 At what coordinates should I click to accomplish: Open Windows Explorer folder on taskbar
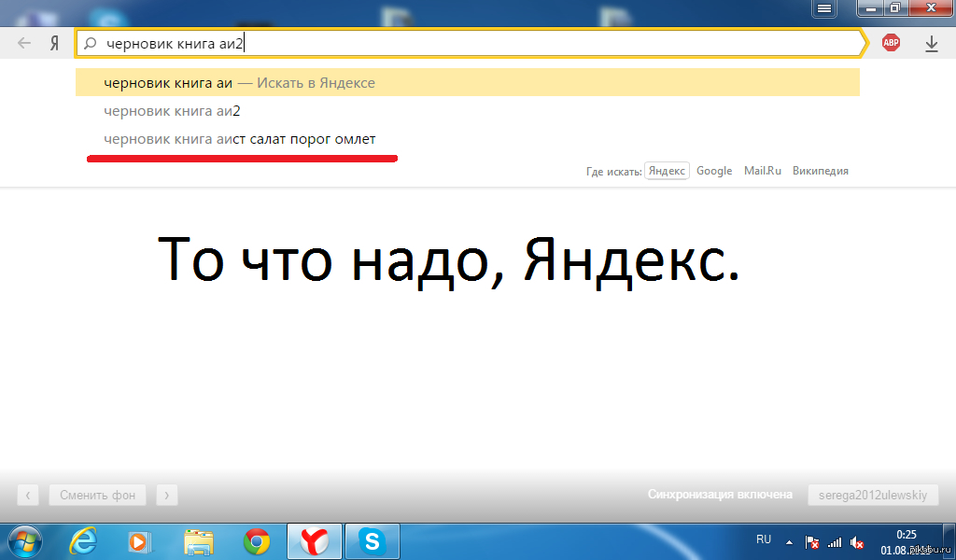click(200, 540)
